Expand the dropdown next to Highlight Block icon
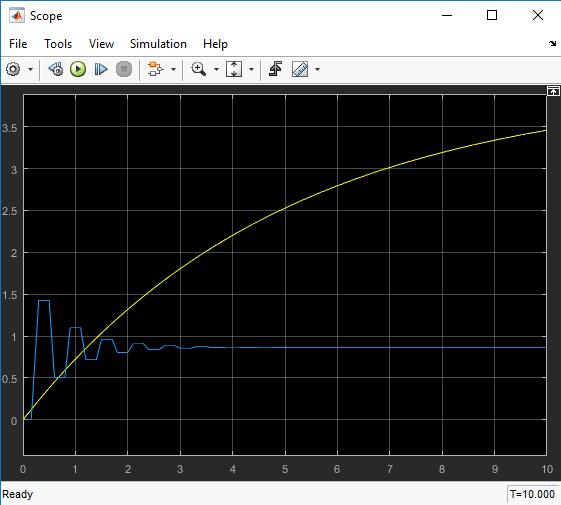 coord(174,69)
